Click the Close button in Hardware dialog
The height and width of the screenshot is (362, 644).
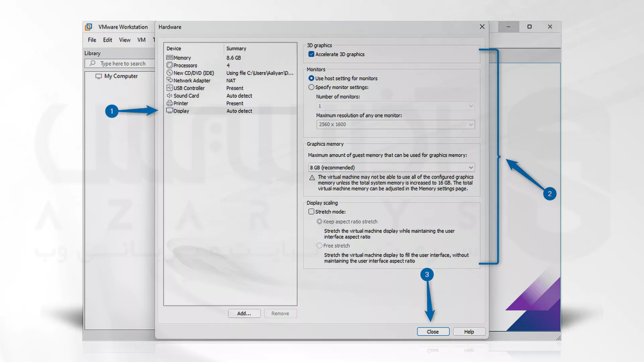pos(433,331)
